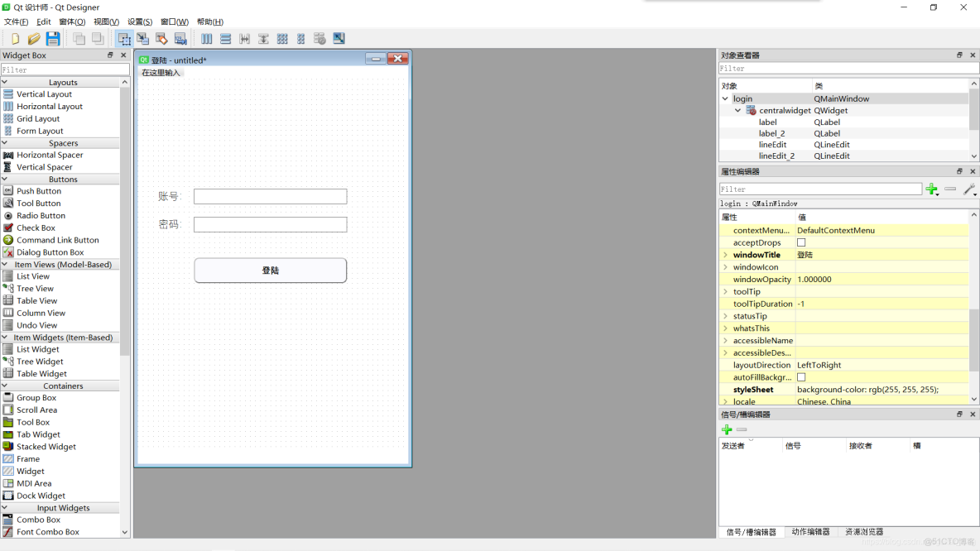
Task: Switch to the 动作编辑器 tab
Action: tap(811, 532)
